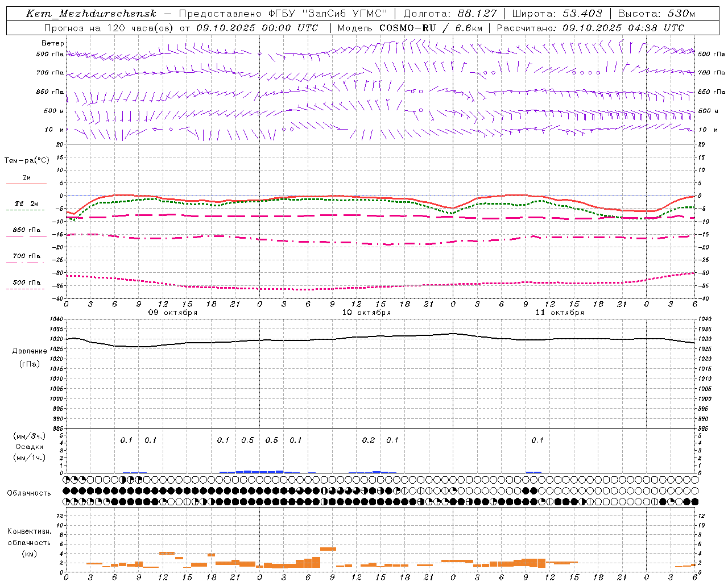
Task: Select the longitude value Долгота: 88.127
Action: 450,14
